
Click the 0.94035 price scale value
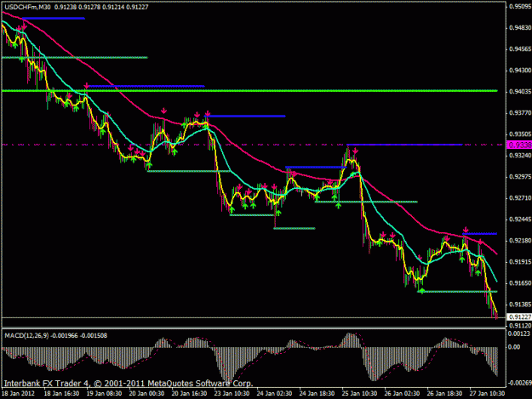point(520,92)
